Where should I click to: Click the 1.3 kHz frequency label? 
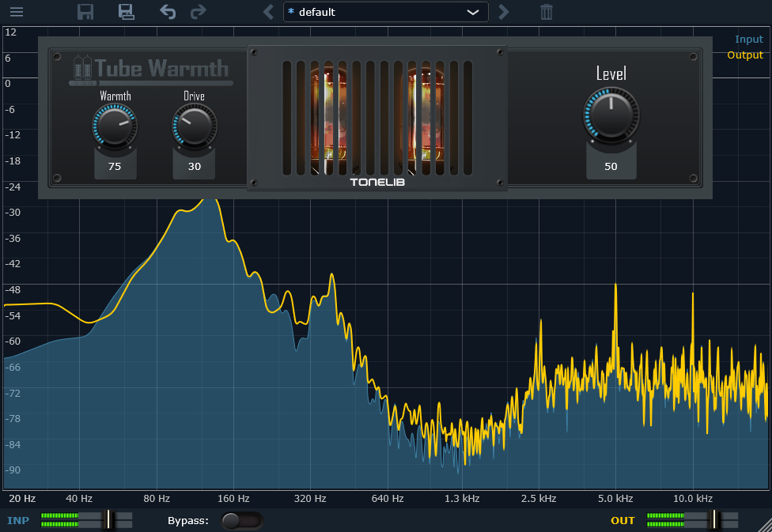(x=462, y=499)
